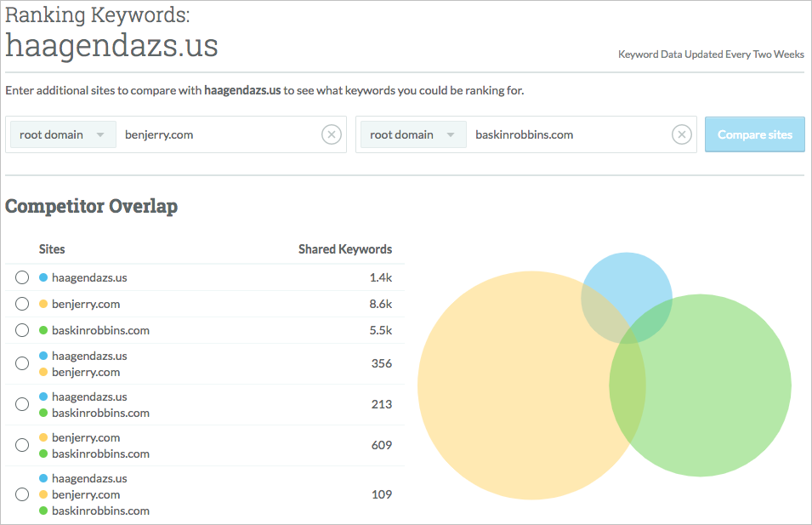Clear the baskinrobbins.com site field
The width and height of the screenshot is (812, 525).
pos(682,134)
